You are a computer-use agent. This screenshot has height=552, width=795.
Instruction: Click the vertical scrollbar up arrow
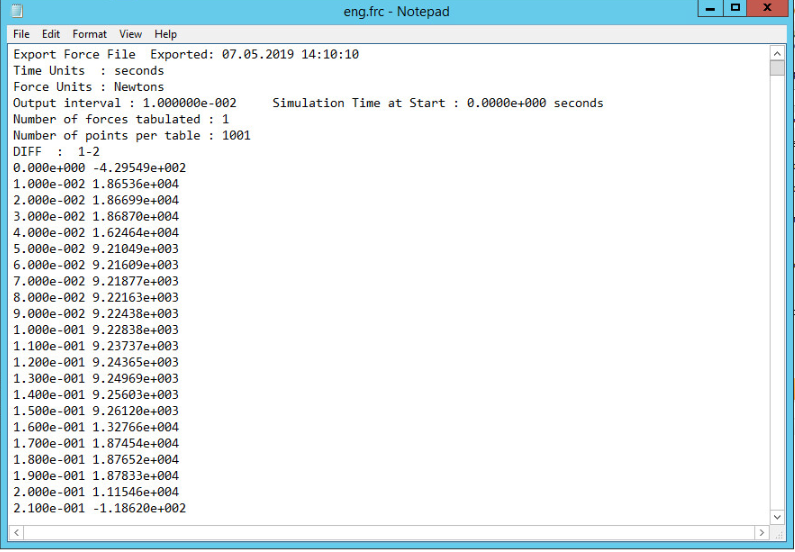(x=777, y=52)
